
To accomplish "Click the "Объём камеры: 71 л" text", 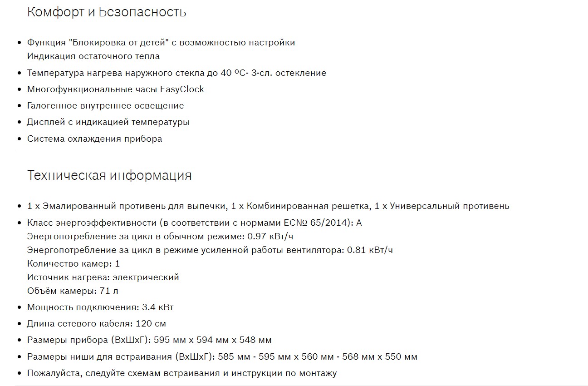I will pos(73,291).
